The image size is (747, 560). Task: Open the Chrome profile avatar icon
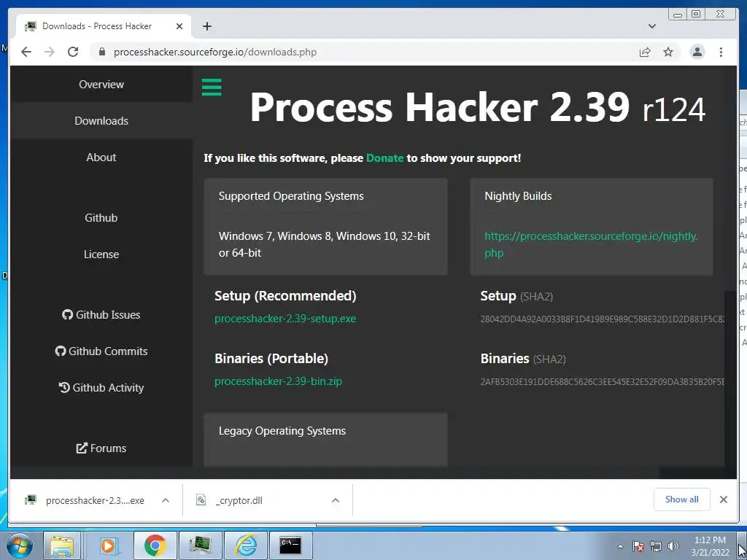tap(697, 52)
